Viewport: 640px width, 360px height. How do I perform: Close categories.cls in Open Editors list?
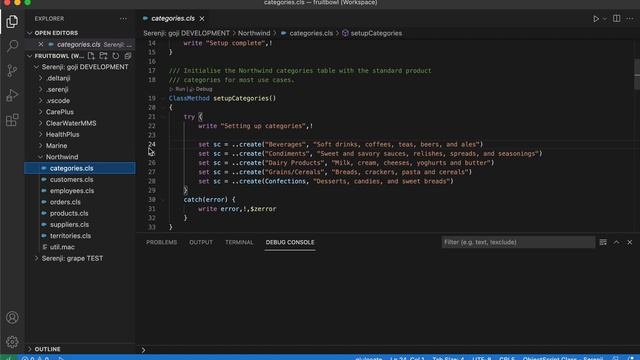[40, 44]
